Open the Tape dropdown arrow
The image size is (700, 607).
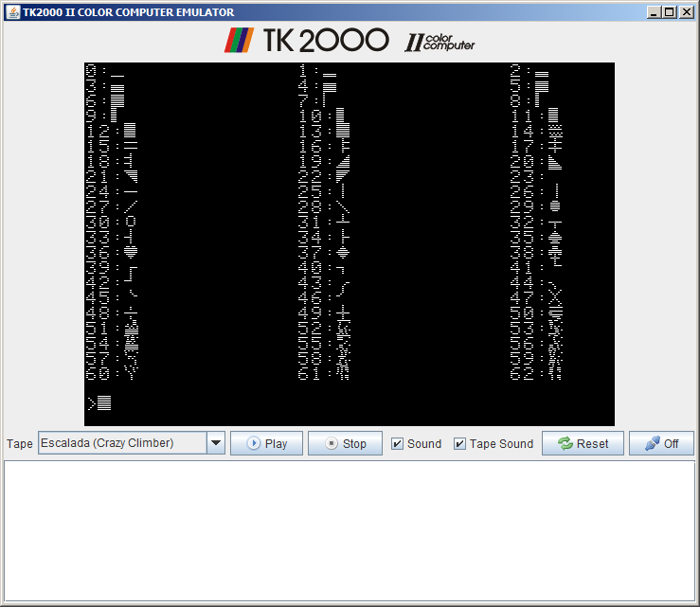(216, 443)
